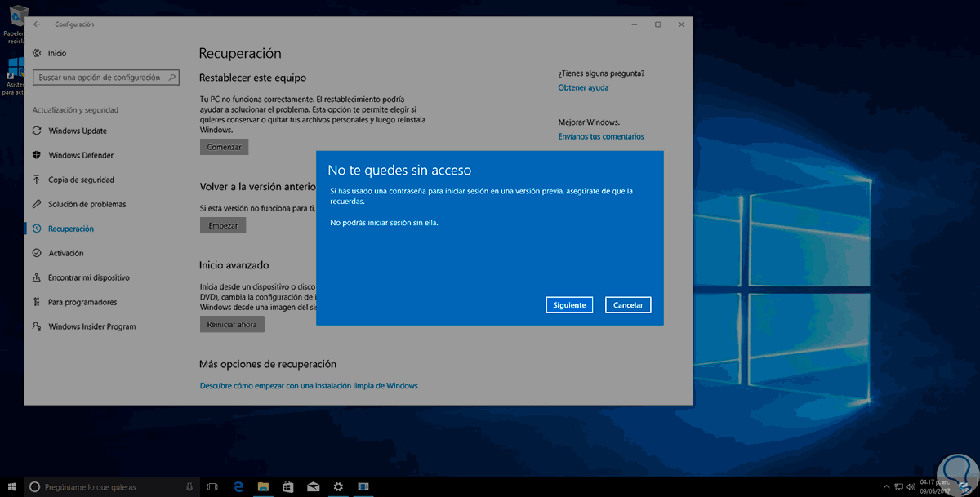Click the Siguiente button in the dialog
The height and width of the screenshot is (497, 980).
pos(569,305)
